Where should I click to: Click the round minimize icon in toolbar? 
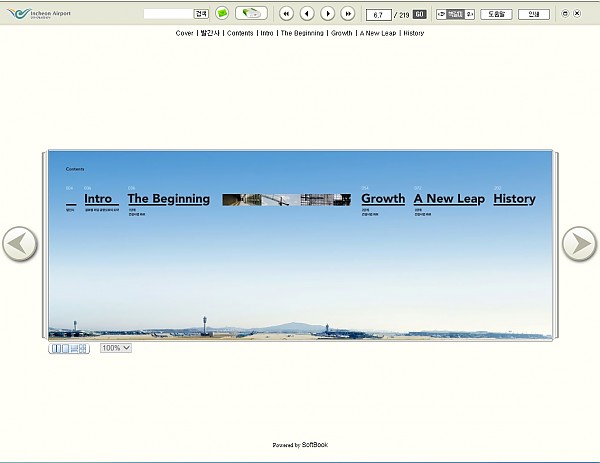565,14
